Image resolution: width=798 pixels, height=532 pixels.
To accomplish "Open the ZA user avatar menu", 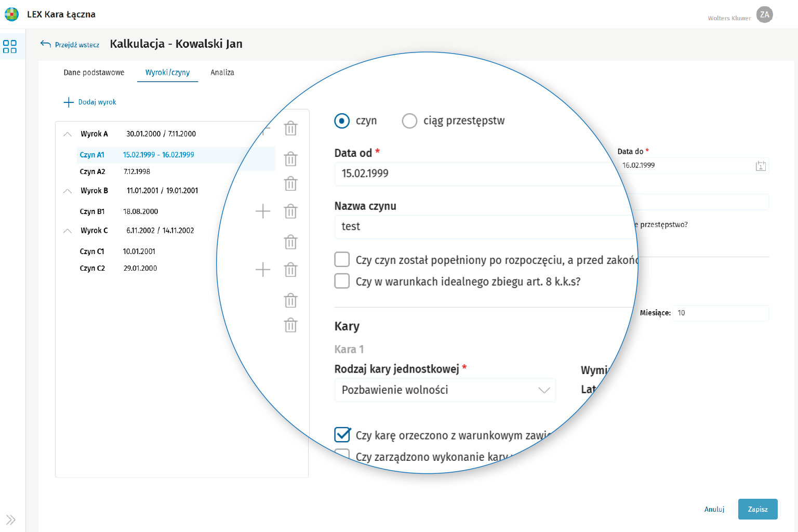I will click(x=764, y=15).
